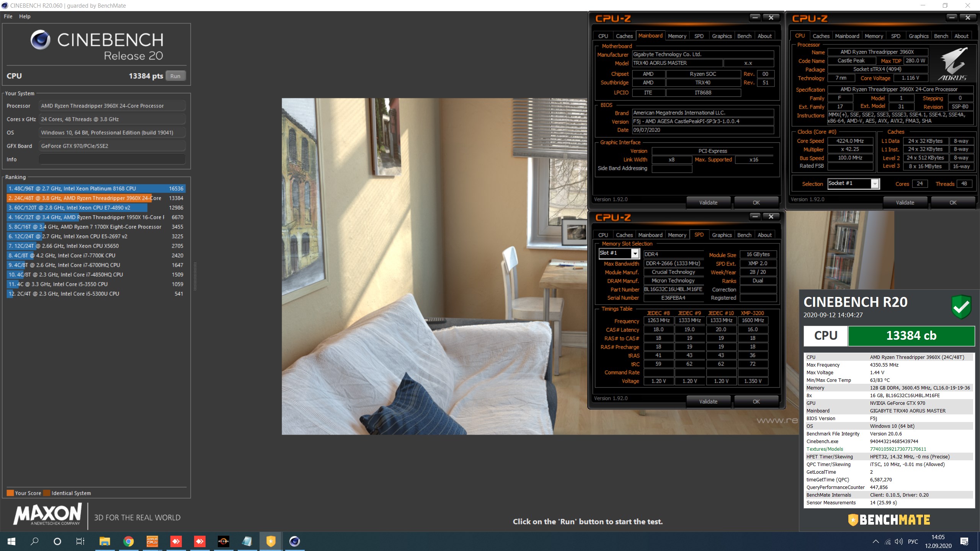This screenshot has width=980, height=551.
Task: Select ranking row Threadripper 3960X 13384
Action: point(96,198)
